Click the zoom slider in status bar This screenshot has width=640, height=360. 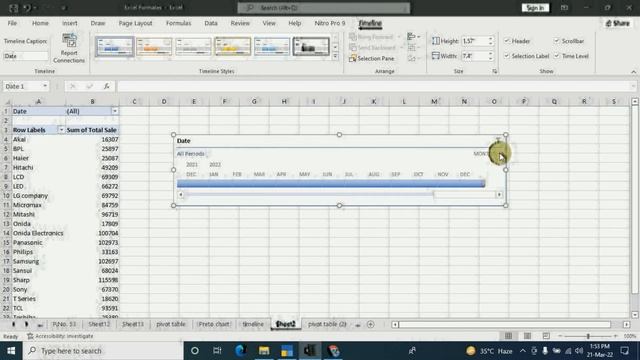point(588,336)
